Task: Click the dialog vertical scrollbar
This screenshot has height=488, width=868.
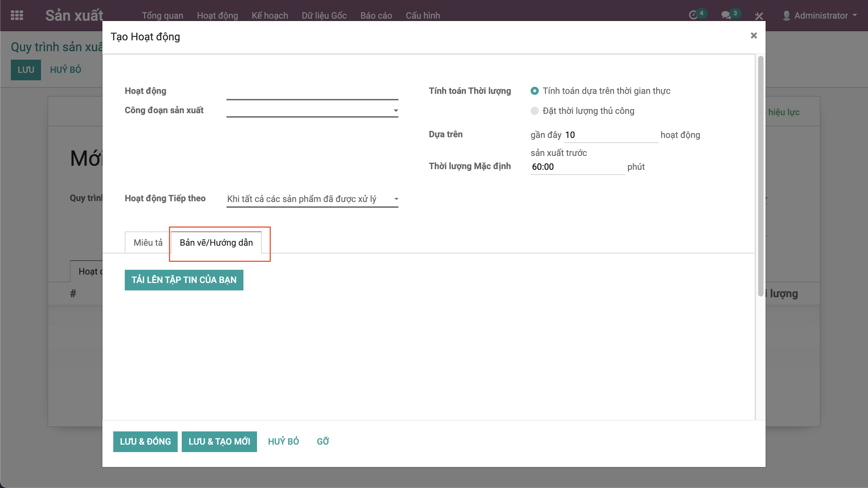Action: click(x=761, y=176)
